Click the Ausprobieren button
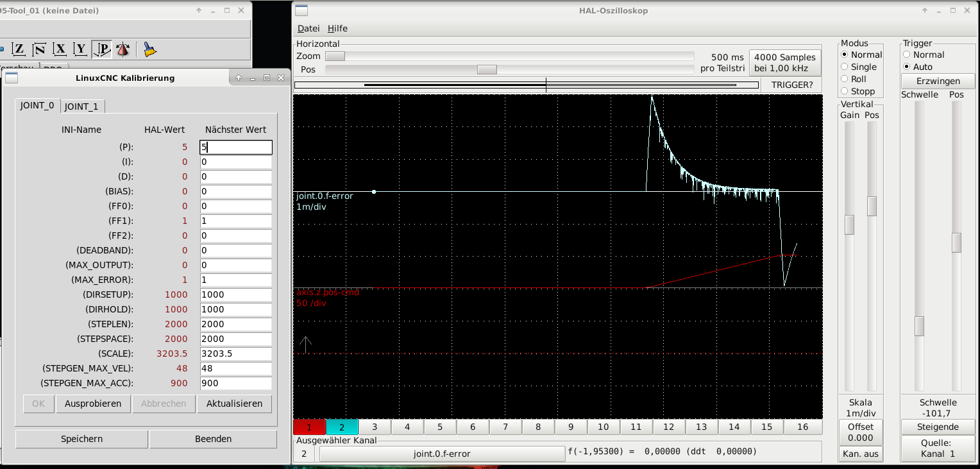This screenshot has width=980, height=469. point(93,404)
